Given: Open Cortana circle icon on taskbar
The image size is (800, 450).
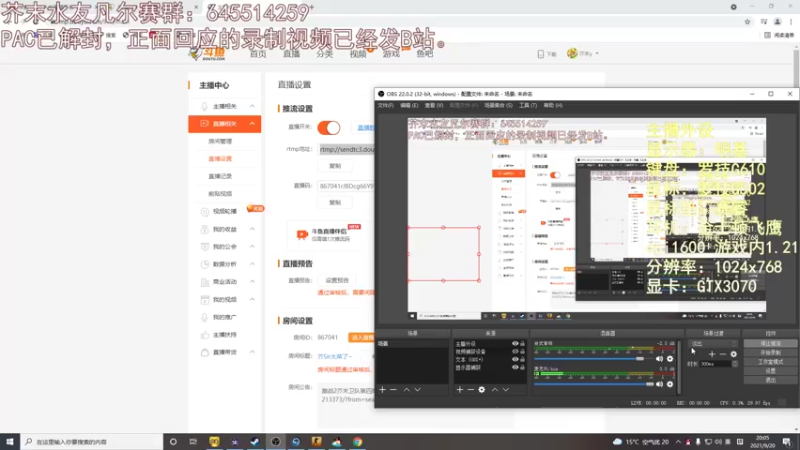Looking at the screenshot, I should point(173,442).
